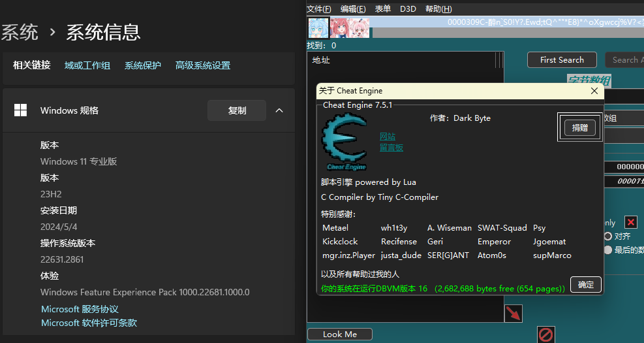Open the 网站 link in About dialog

pyautogui.click(x=388, y=137)
